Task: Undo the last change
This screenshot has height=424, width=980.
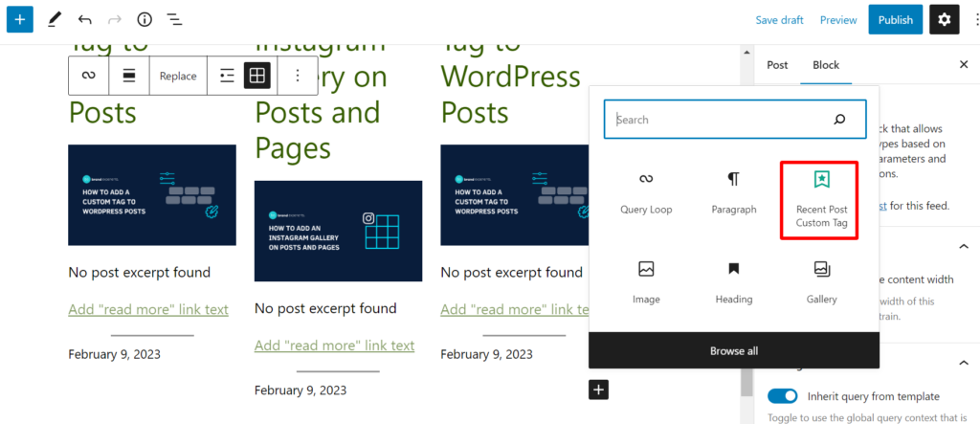Action: pos(84,20)
